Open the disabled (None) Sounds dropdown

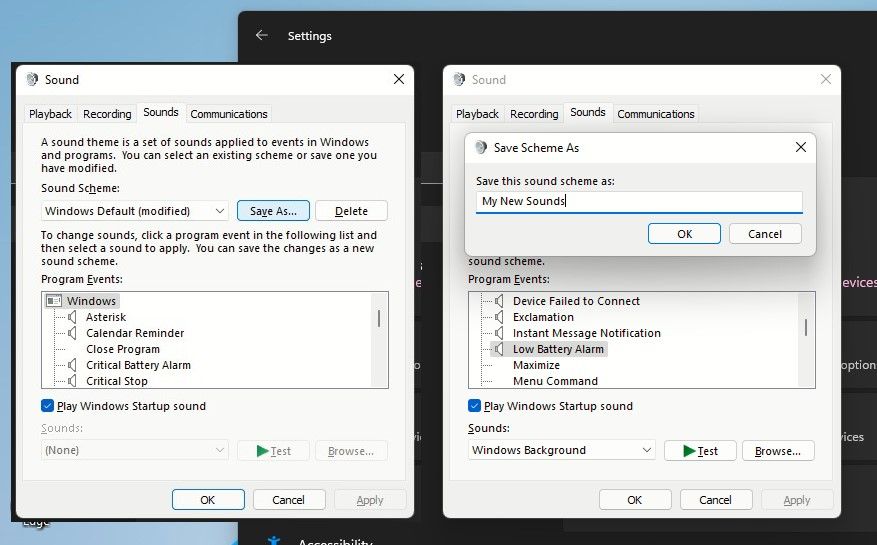(x=135, y=450)
